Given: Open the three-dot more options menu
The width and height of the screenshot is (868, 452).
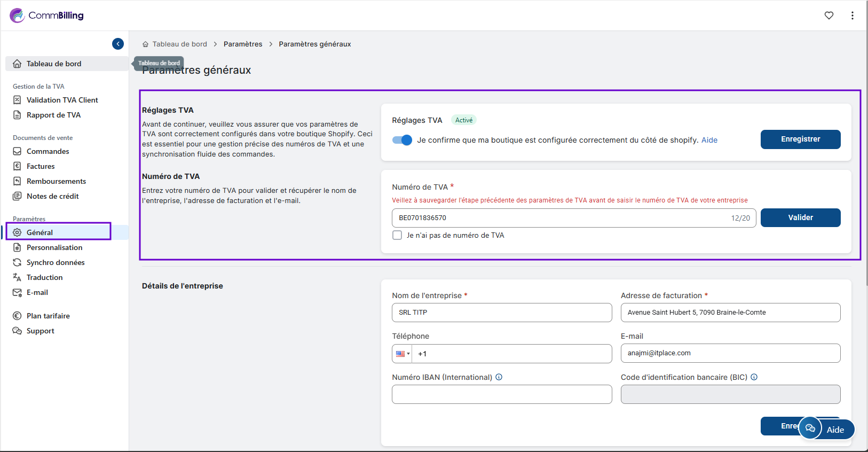Looking at the screenshot, I should point(852,15).
